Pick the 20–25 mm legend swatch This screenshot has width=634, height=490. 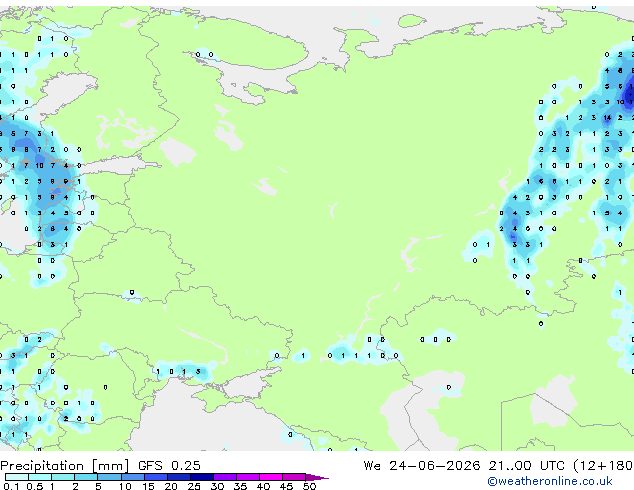[x=179, y=477]
